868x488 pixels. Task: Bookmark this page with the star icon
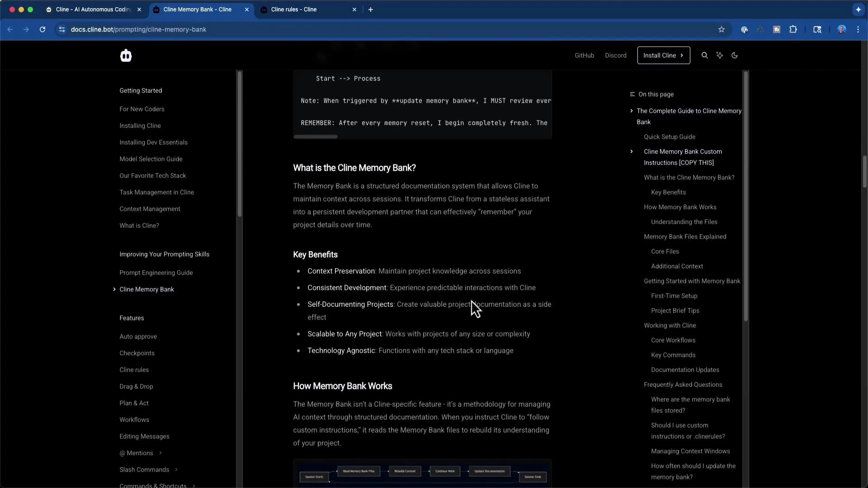pyautogui.click(x=722, y=29)
